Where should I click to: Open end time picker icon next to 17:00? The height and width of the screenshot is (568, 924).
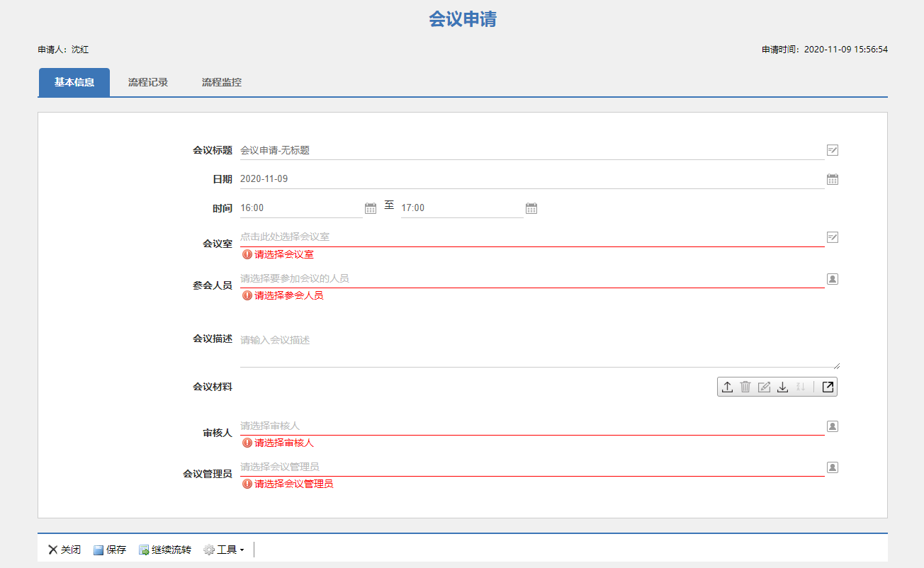(531, 208)
